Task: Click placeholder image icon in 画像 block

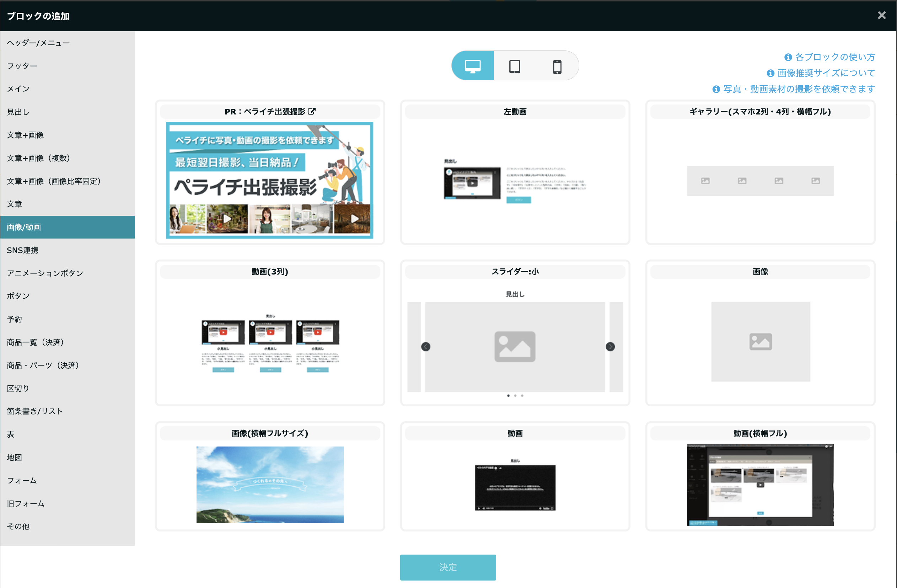Action: click(760, 342)
